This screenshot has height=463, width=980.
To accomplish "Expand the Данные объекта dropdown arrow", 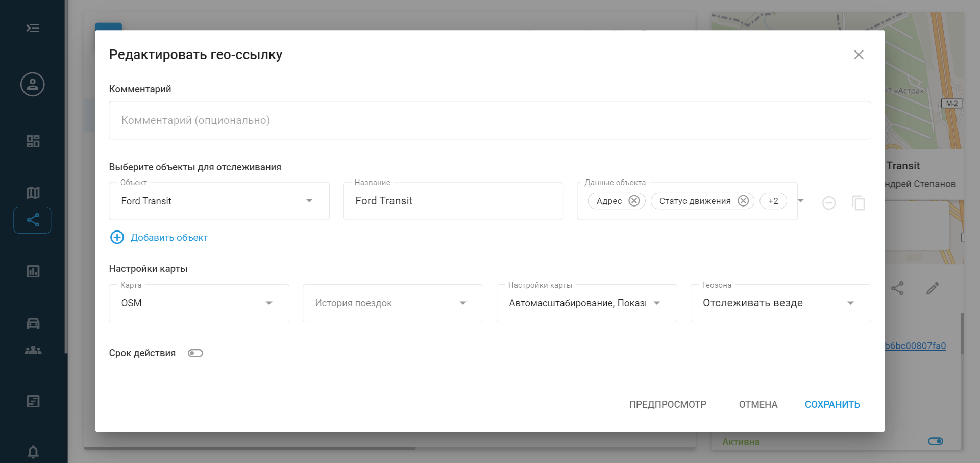I will coord(800,201).
